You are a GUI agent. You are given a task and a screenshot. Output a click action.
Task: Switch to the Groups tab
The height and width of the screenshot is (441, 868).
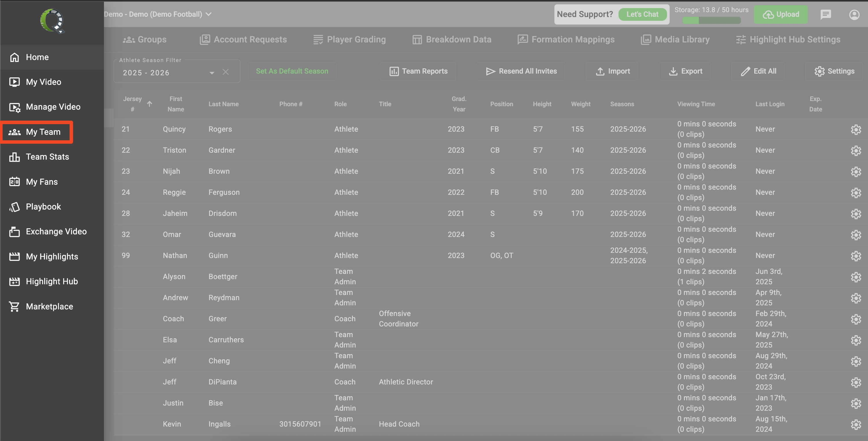pos(145,40)
